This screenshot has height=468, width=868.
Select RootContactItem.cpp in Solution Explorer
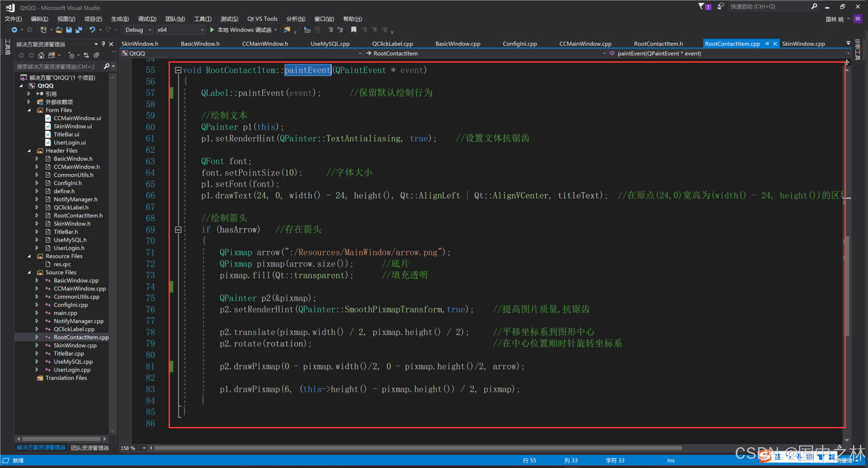coord(81,337)
